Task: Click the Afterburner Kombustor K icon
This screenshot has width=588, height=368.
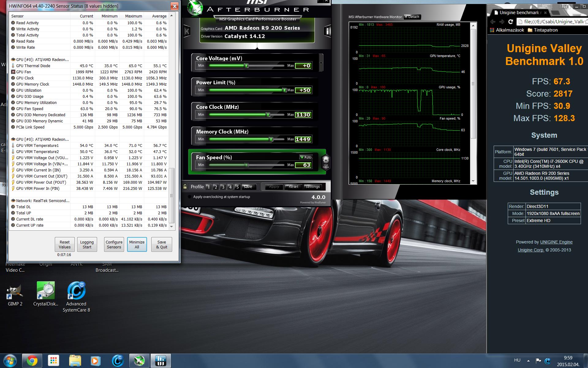Action: [187, 31]
